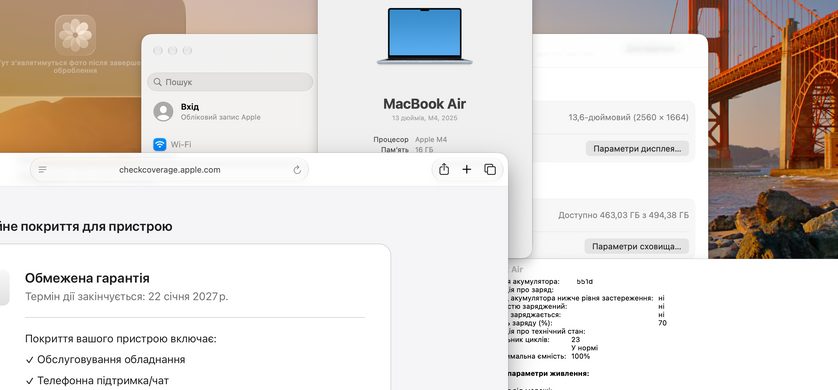The height and width of the screenshot is (390, 838).
Task: Open the Параметри сховища… button
Action: 637,246
